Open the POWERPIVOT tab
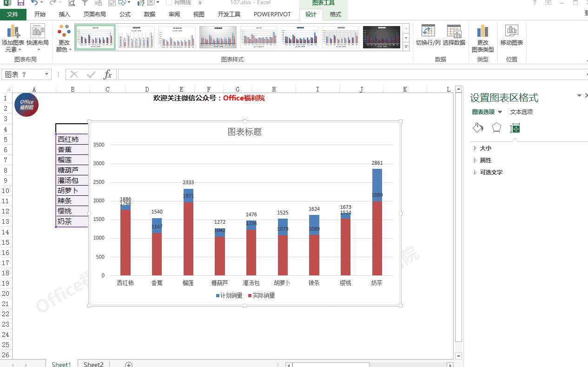The image size is (588, 367). [x=272, y=14]
